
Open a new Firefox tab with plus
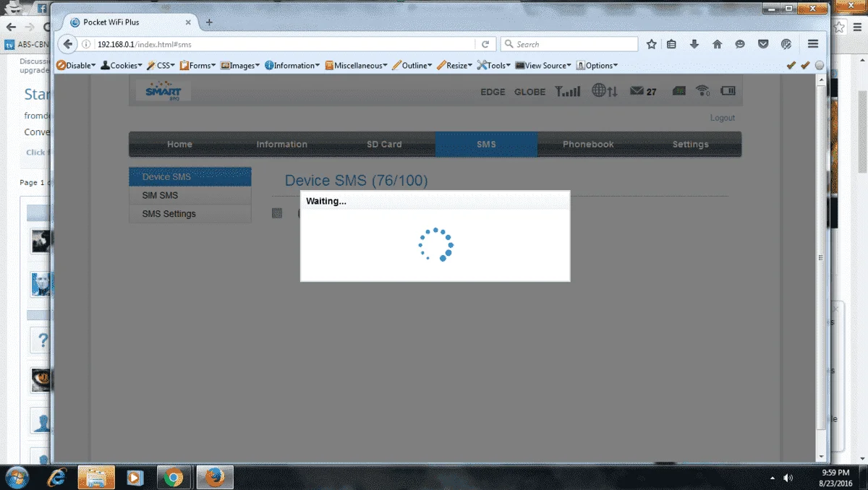tap(209, 22)
